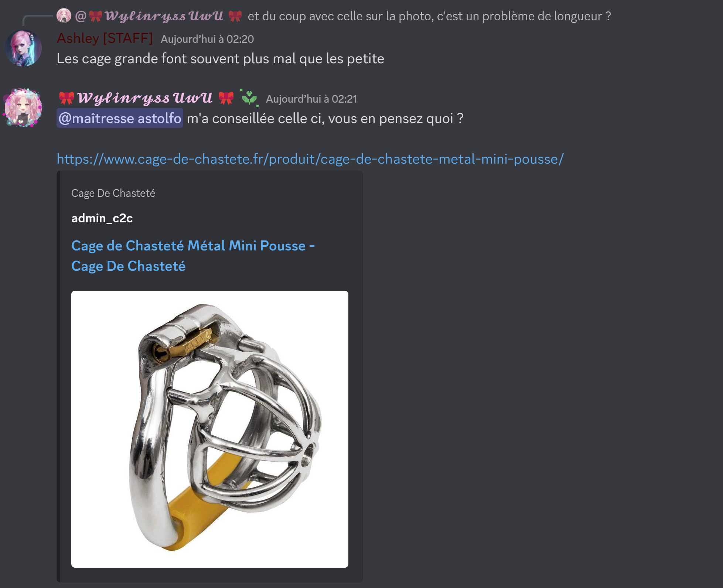Image resolution: width=723 pixels, height=588 pixels.
Task: Click the small reply-preview avatar
Action: coord(64,16)
